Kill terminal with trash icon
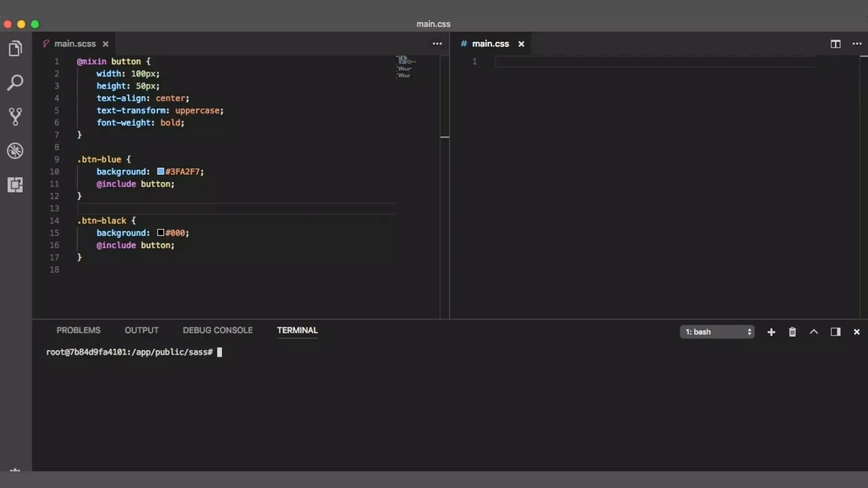 [792, 332]
